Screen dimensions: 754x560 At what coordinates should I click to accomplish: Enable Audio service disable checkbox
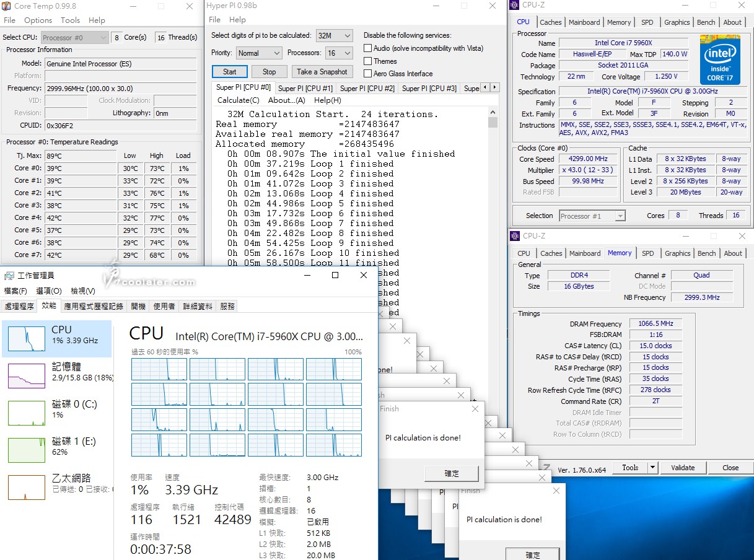pyautogui.click(x=367, y=48)
